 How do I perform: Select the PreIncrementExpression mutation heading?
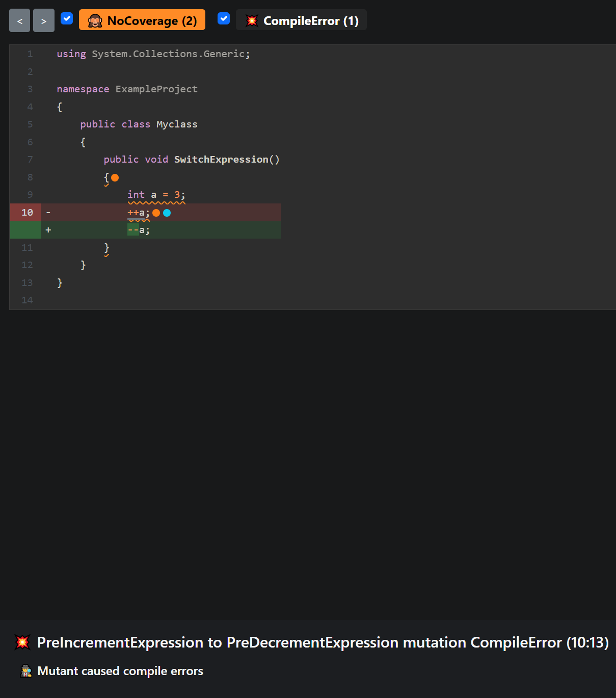pos(323,642)
